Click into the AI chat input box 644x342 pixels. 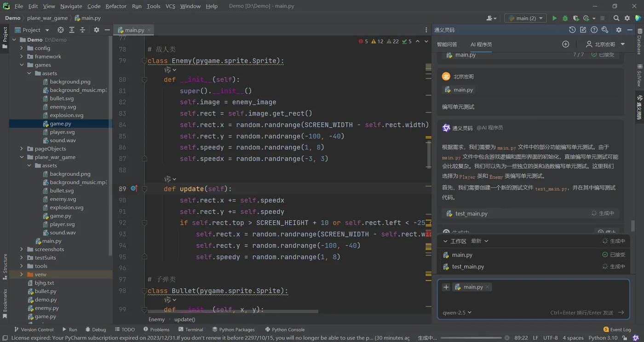coord(533,300)
